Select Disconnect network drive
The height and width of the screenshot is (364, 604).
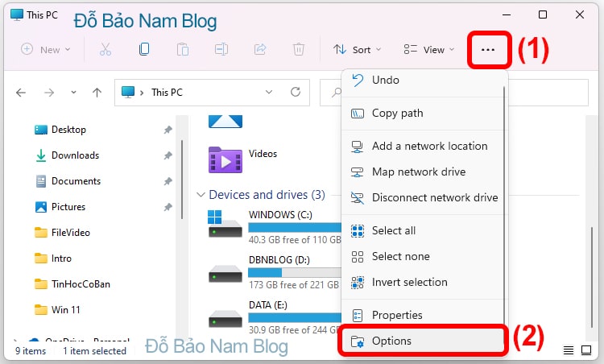423,197
